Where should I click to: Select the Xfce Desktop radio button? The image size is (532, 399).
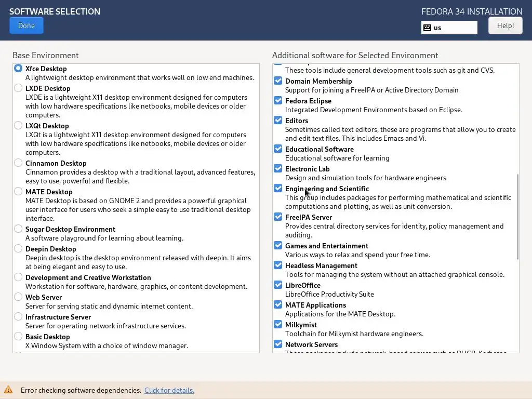coord(18,68)
